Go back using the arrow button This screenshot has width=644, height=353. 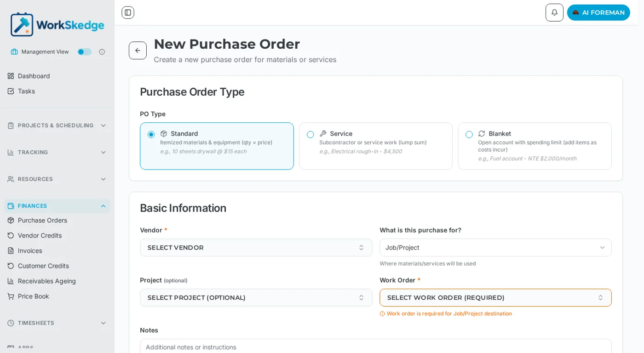pyautogui.click(x=138, y=51)
